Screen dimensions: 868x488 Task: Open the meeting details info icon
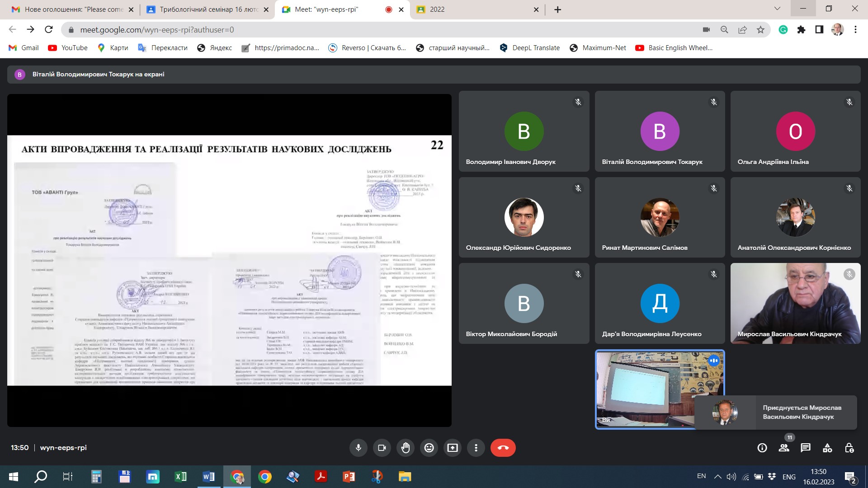click(x=762, y=448)
